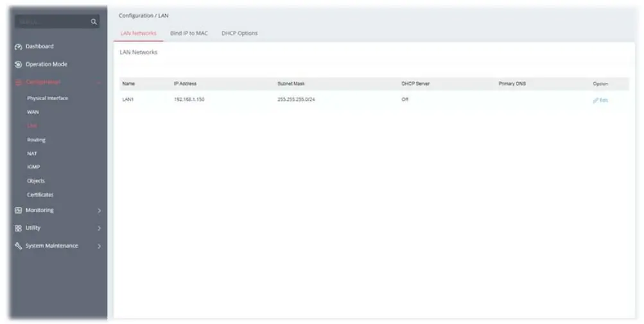The width and height of the screenshot is (644, 324).
Task: Open Monitoring in the sidebar
Action: pyautogui.click(x=39, y=210)
